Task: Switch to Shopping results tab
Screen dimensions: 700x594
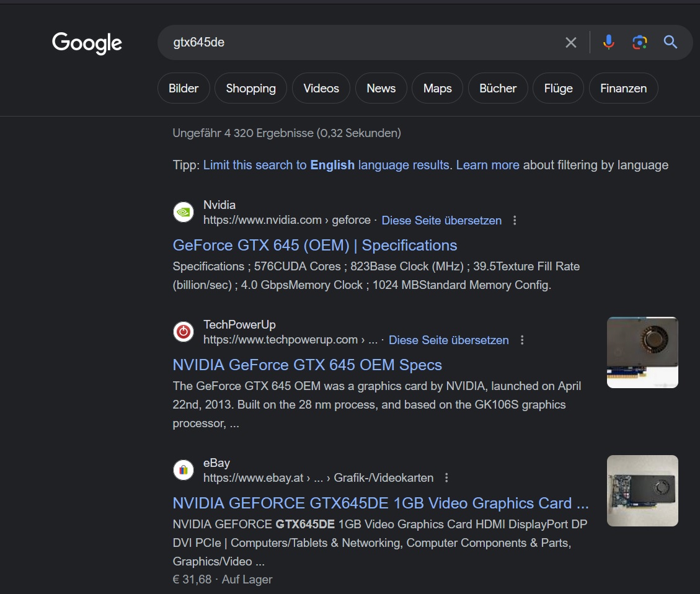Action: click(x=251, y=89)
